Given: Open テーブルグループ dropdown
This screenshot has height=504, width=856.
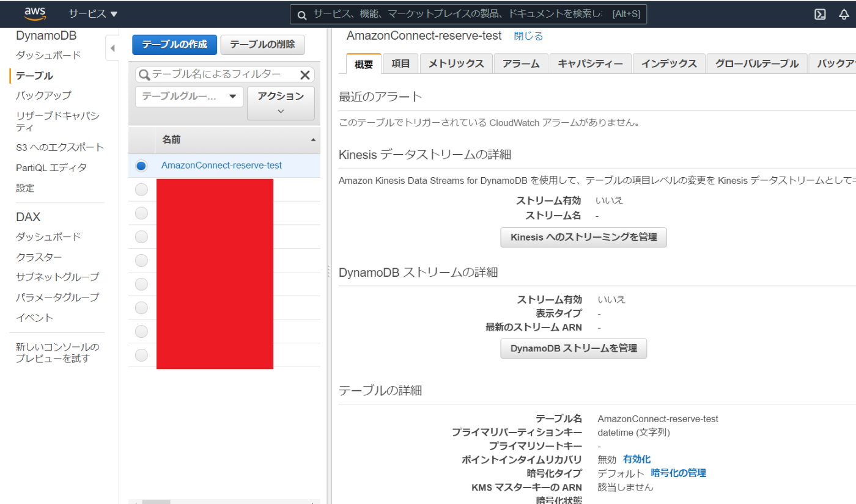Looking at the screenshot, I should coord(189,97).
